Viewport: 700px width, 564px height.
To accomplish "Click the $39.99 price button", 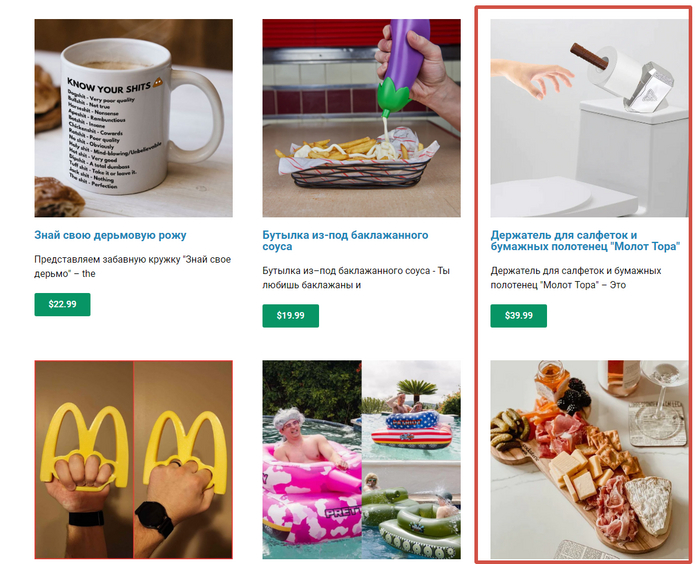I will pos(518,316).
